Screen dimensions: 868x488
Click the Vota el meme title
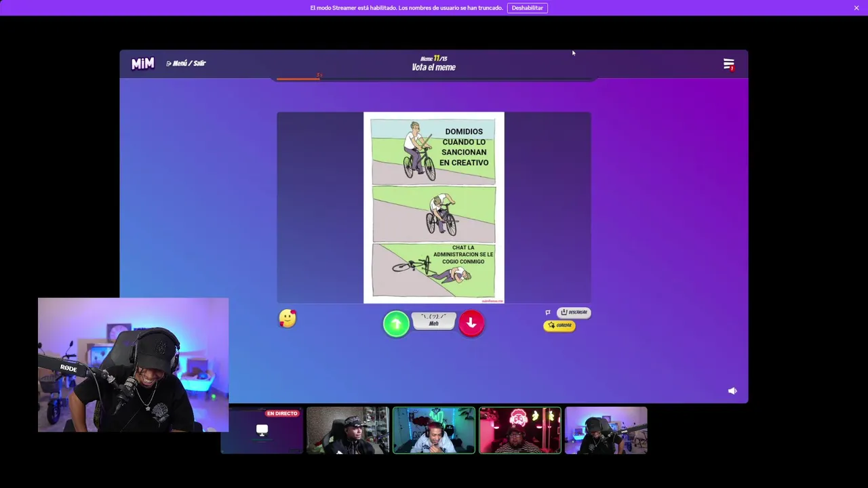(x=434, y=68)
